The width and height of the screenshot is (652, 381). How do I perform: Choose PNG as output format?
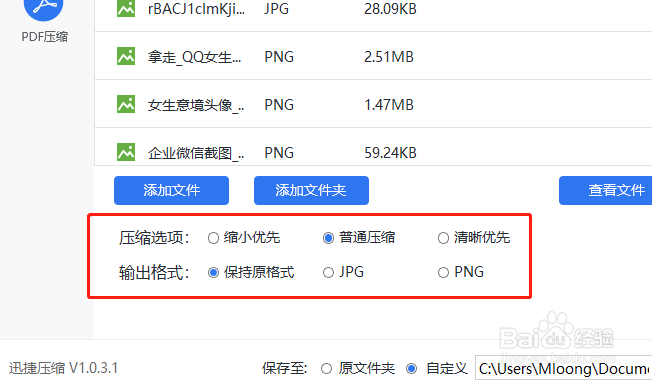(461, 272)
